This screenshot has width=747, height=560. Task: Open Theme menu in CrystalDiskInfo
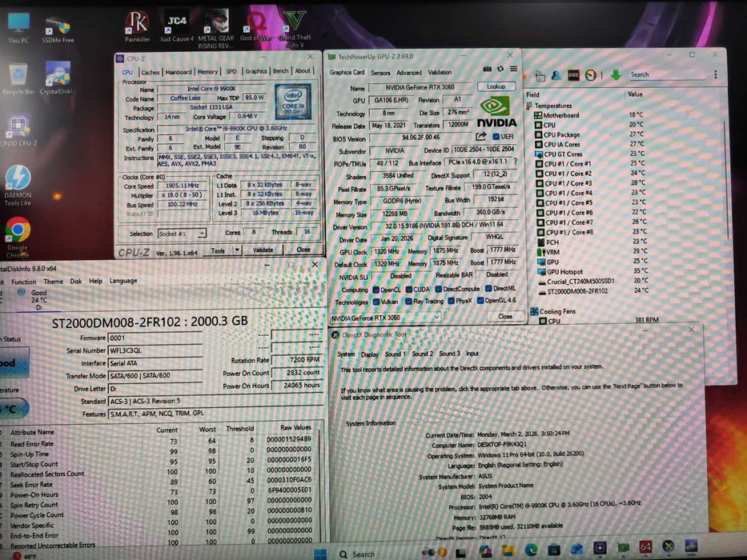[53, 281]
